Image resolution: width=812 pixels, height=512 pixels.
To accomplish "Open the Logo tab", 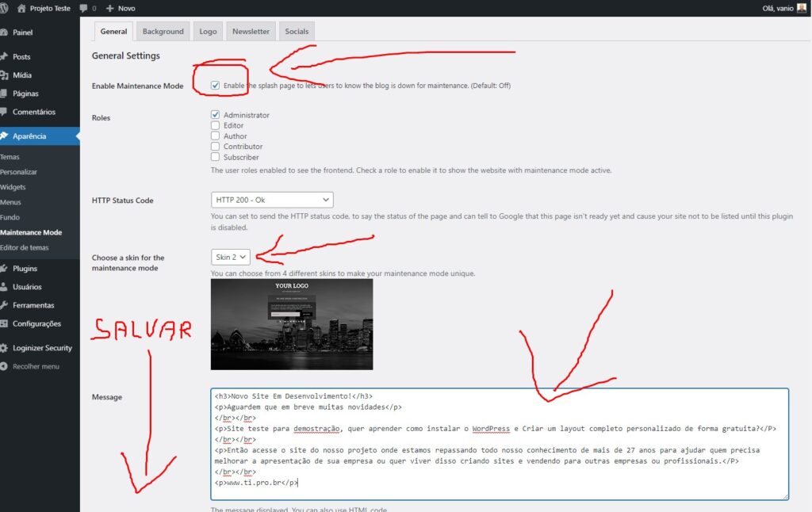I will [209, 31].
